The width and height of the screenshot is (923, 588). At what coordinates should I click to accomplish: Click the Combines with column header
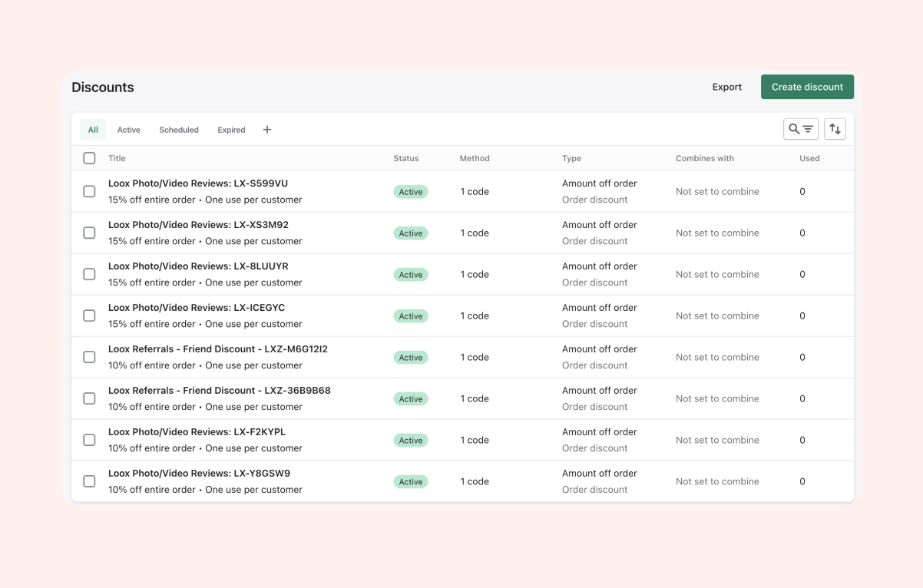point(705,158)
